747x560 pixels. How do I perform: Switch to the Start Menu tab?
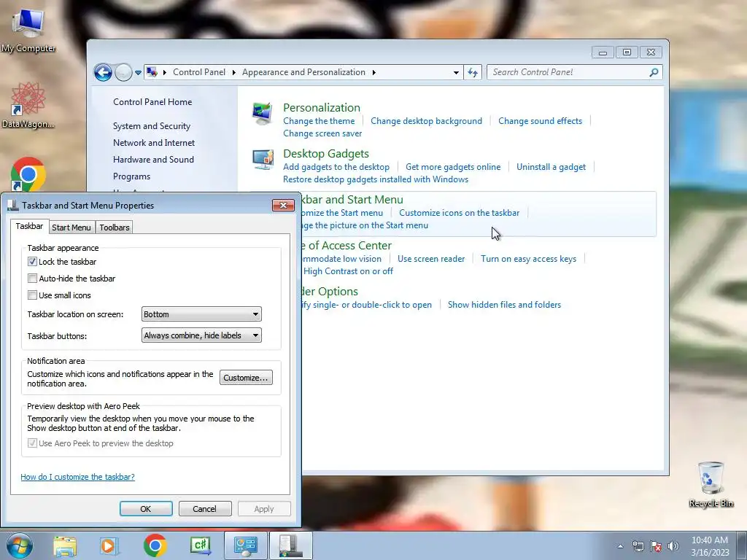point(71,227)
